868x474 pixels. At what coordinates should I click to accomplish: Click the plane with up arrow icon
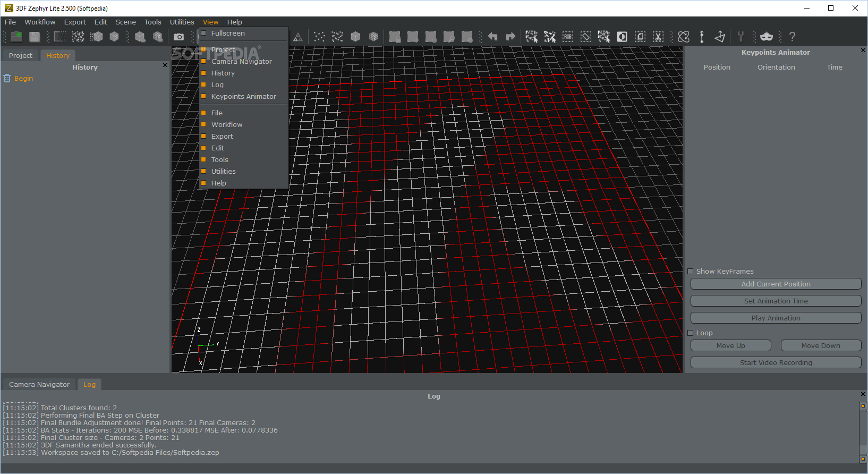click(x=720, y=37)
